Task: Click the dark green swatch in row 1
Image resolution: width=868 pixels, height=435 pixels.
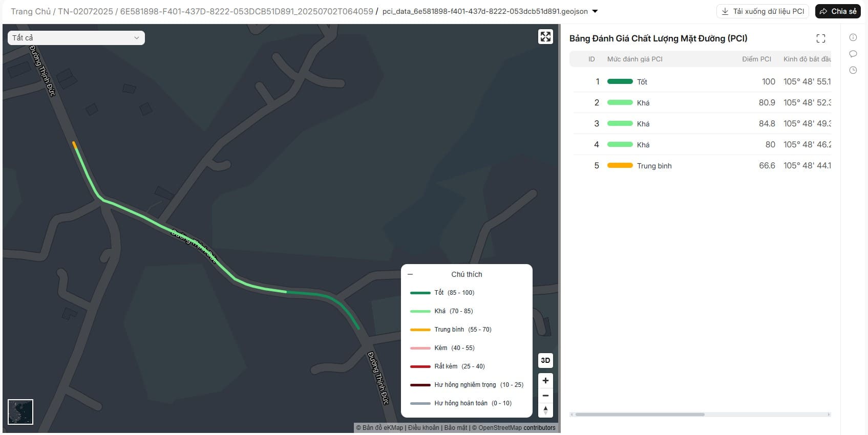Action: click(620, 81)
